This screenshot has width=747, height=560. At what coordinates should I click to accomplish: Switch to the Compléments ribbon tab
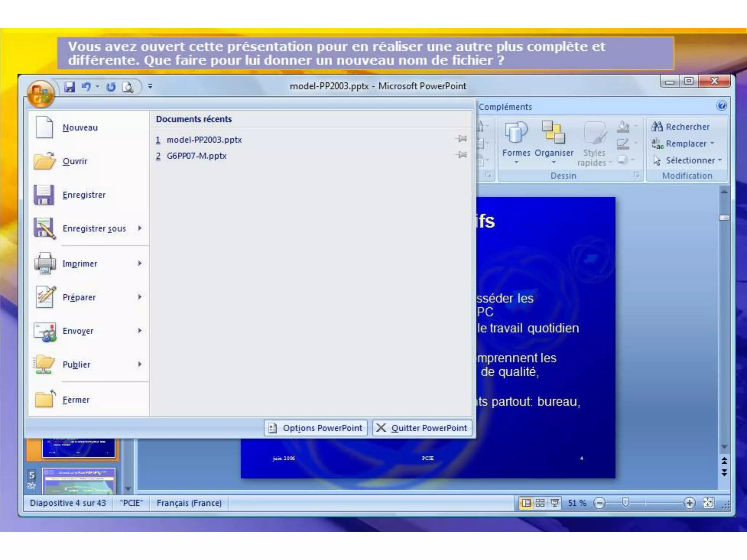point(505,107)
